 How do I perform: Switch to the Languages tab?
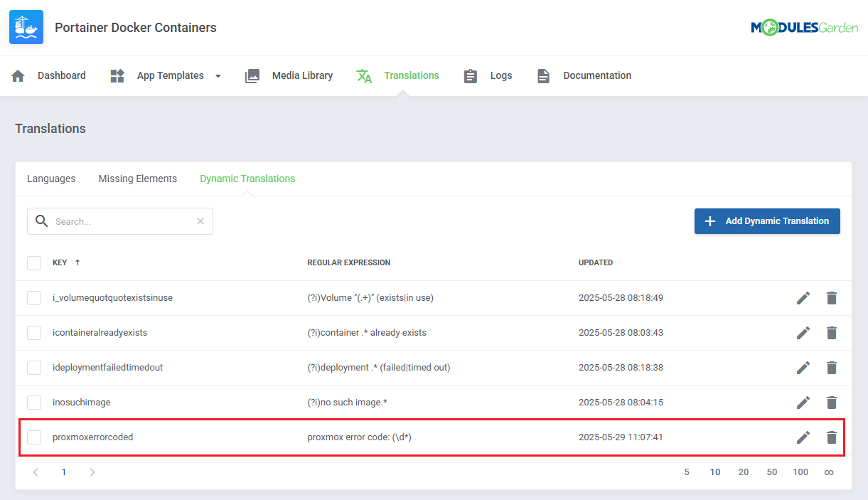pyautogui.click(x=51, y=179)
